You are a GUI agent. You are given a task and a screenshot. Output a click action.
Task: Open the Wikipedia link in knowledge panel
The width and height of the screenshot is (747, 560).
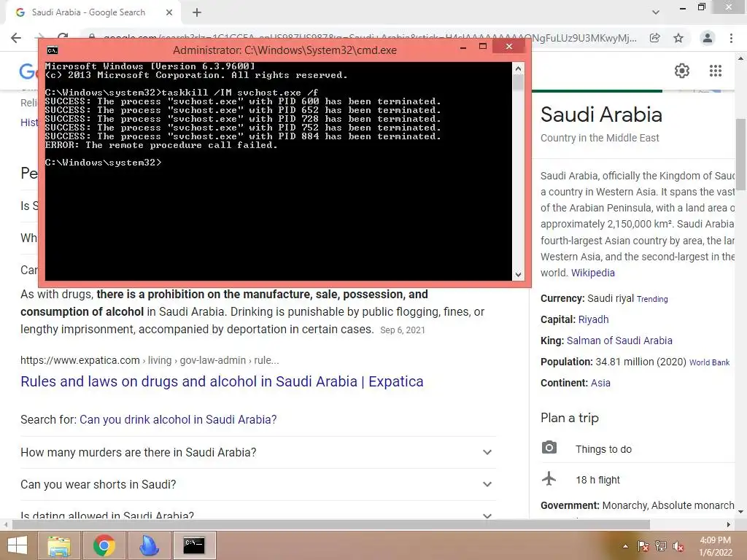(592, 273)
